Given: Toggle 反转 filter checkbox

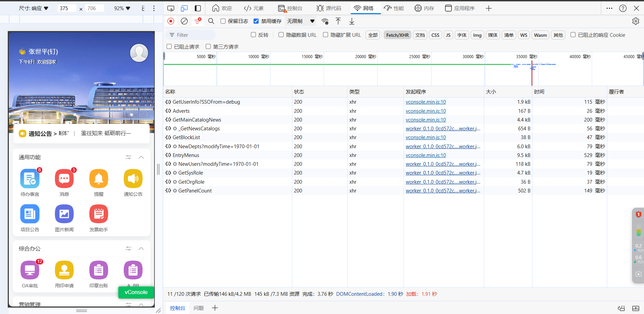Looking at the screenshot, I should pos(253,35).
